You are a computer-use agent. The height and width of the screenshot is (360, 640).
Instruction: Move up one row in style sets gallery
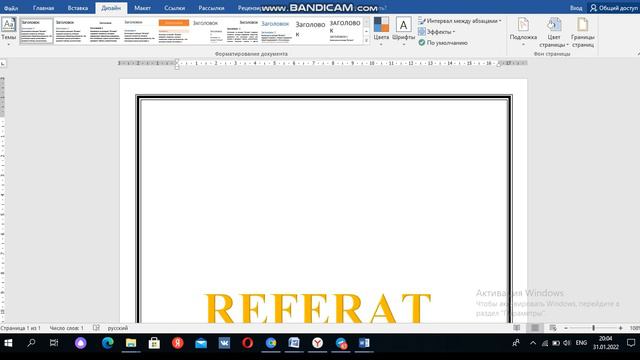[366, 22]
